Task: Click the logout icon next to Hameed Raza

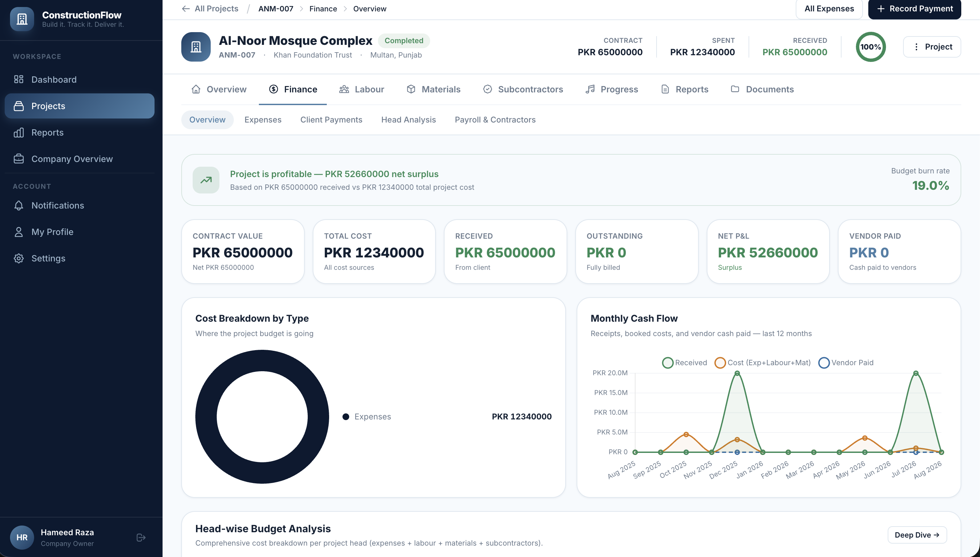Action: click(141, 538)
